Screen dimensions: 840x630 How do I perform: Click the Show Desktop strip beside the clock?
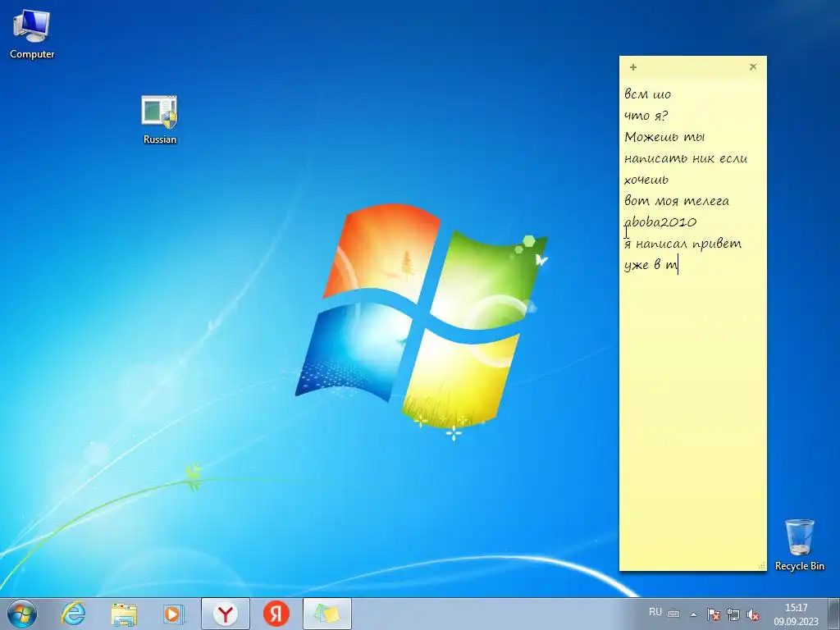834,614
